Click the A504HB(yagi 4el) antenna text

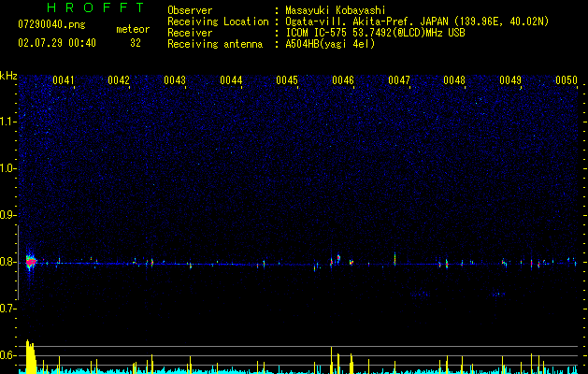[330, 44]
